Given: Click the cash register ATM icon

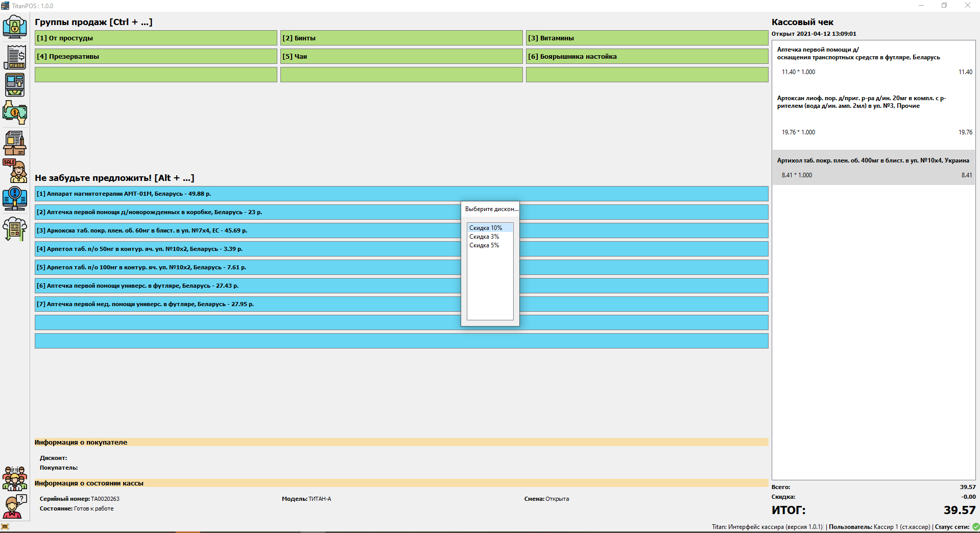Looking at the screenshot, I should point(15,85).
